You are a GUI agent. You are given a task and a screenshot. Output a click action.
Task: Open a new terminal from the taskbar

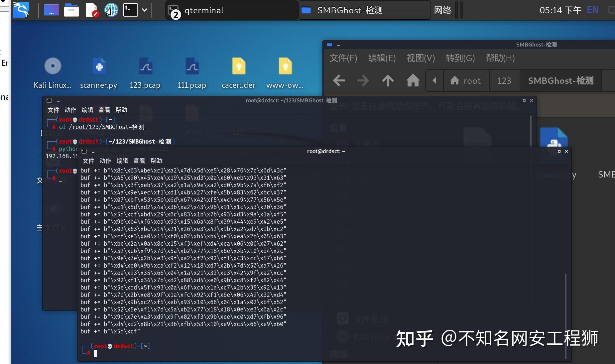[x=131, y=10]
